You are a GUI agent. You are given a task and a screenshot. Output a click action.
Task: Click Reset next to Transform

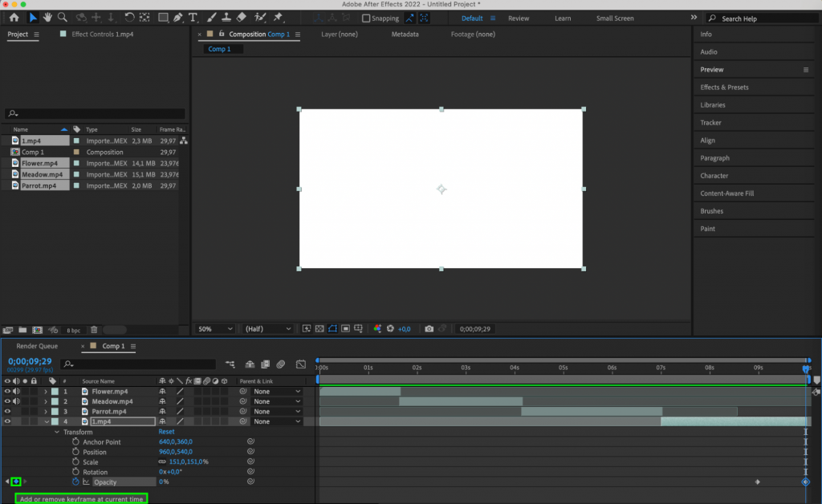click(x=165, y=431)
